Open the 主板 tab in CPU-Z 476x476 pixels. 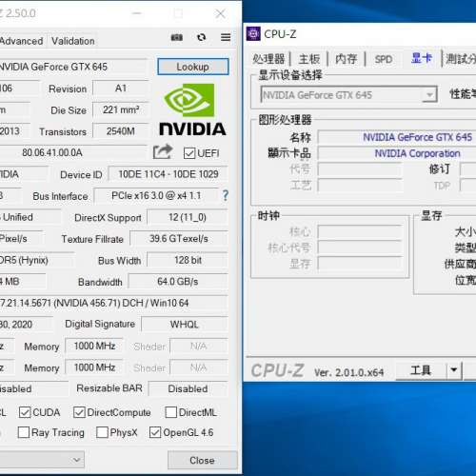[x=309, y=59]
